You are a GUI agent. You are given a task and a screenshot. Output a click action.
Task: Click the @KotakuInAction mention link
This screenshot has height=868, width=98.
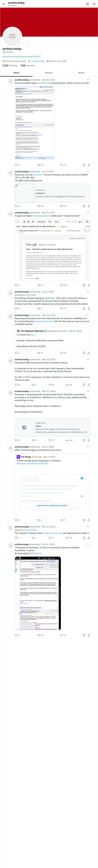[41, 216]
